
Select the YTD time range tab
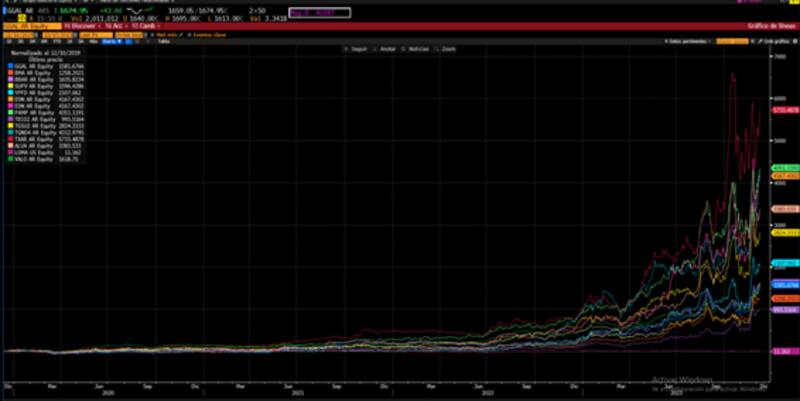(x=57, y=41)
